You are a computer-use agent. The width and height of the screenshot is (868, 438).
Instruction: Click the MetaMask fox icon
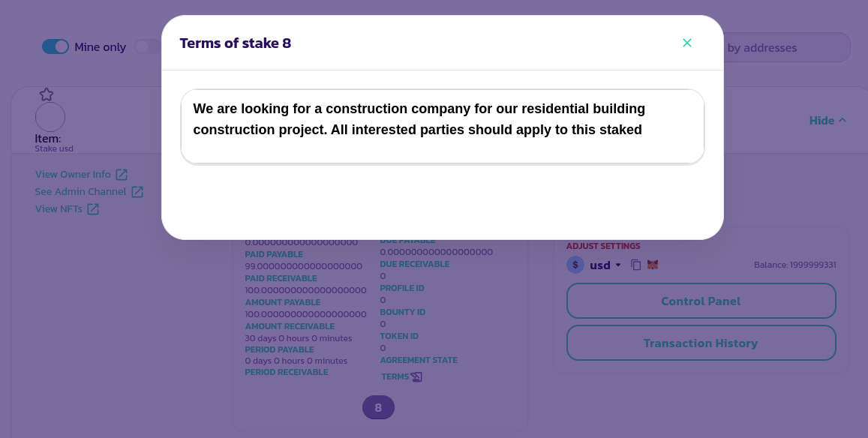[x=653, y=265]
